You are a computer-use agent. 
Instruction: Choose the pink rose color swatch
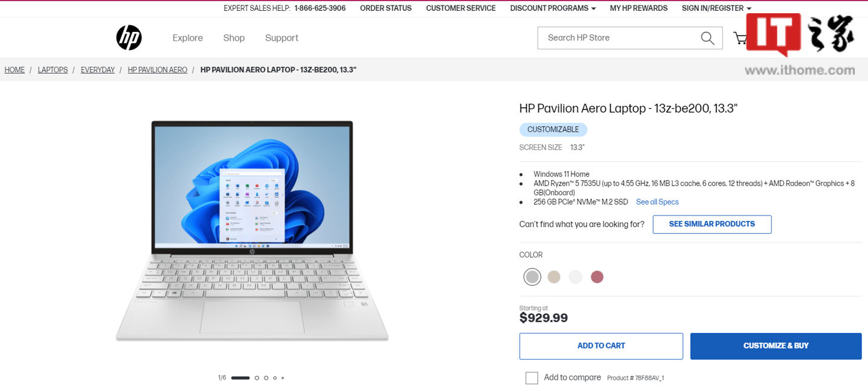tap(597, 277)
